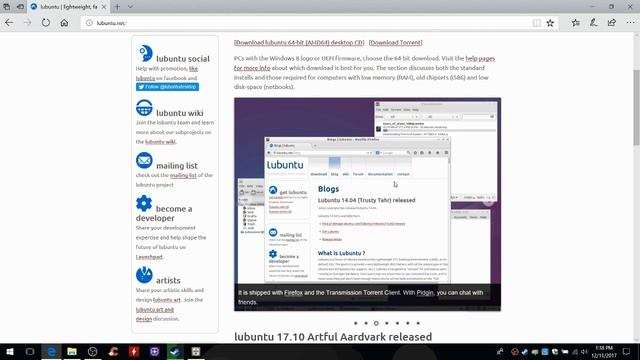The height and width of the screenshot is (360, 640).
Task: Click the red lightning bolt taskbar app
Action: [x=133, y=351]
